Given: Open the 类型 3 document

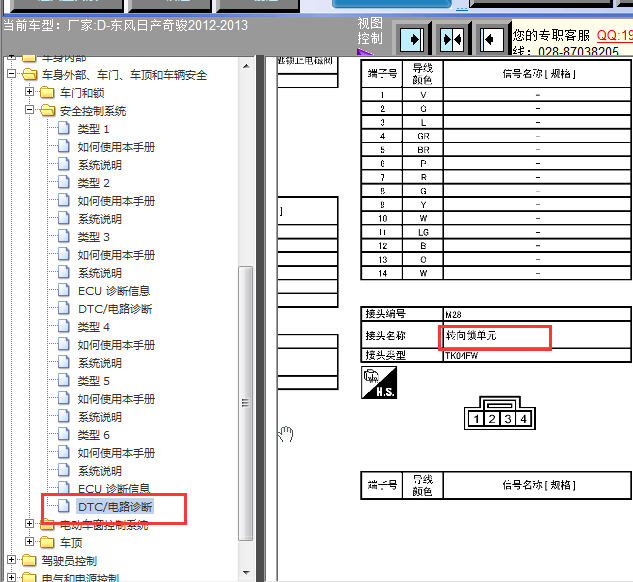Looking at the screenshot, I should 93,237.
